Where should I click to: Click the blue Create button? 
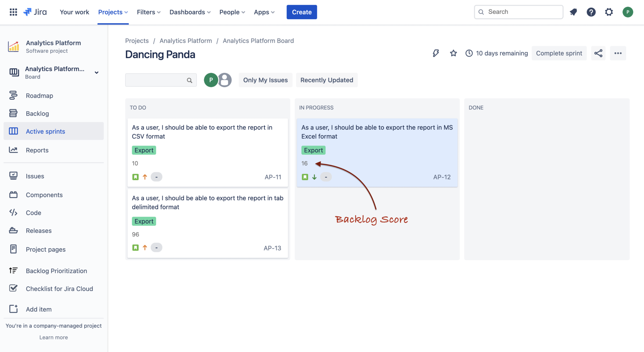[302, 12]
